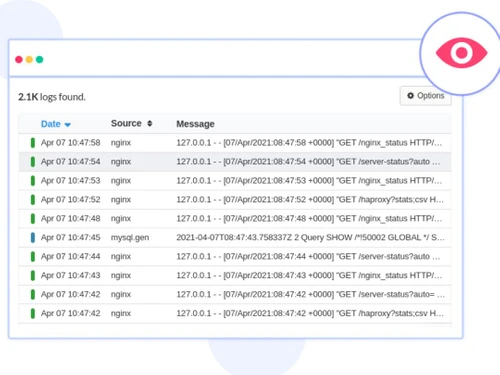Open the 08:47:58 nginx_status message

tap(309, 143)
